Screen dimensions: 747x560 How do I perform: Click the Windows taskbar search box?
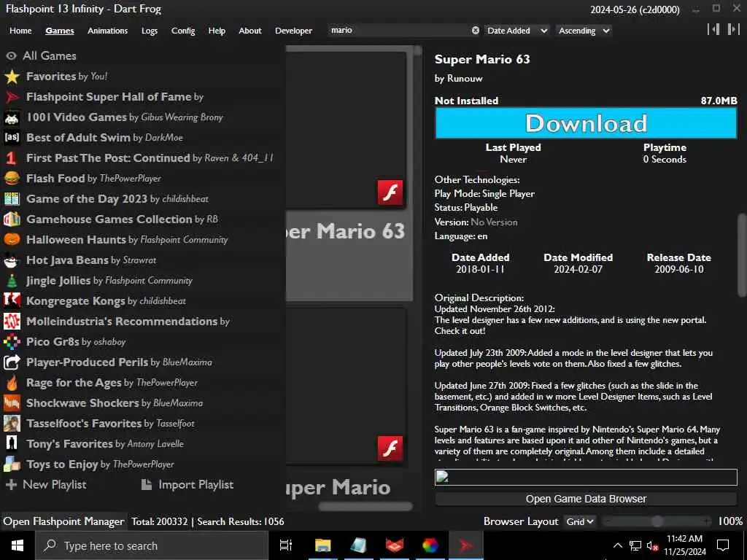click(x=152, y=545)
